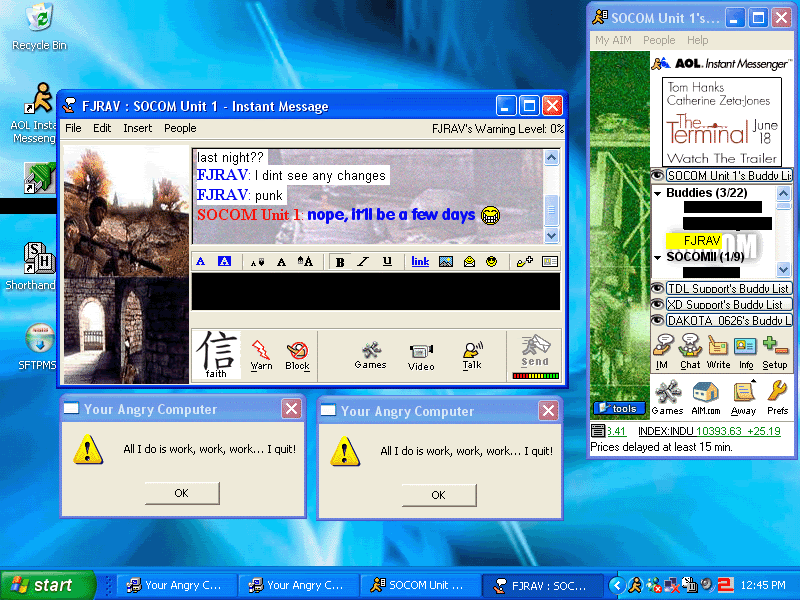
Task: Open Help menu in buddy list window
Action: [697, 40]
